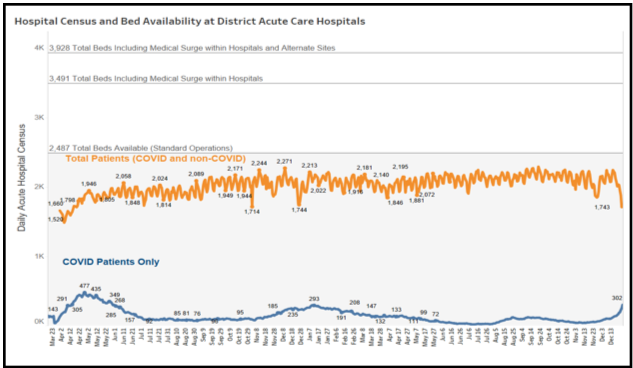633x368 pixels.
Task: Click the 'Jul 6' x-axis date label
Action: click(x=470, y=334)
